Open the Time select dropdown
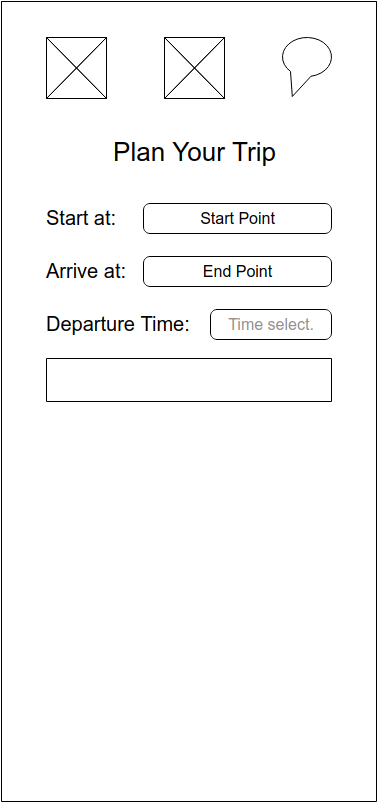 coord(271,324)
